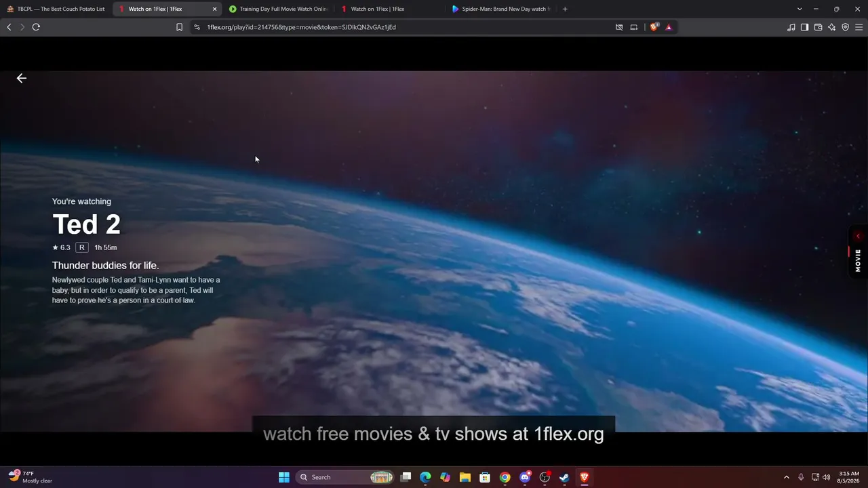Screen dimensions: 868x488
Task: Close the active Watch on 1Flex tab
Action: tap(215, 9)
